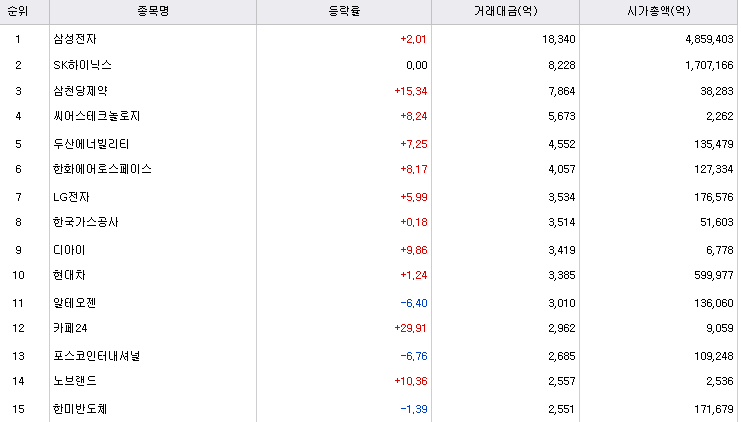Click market cap 4,859,403 cell
The height and width of the screenshot is (422, 741).
coord(709,39)
